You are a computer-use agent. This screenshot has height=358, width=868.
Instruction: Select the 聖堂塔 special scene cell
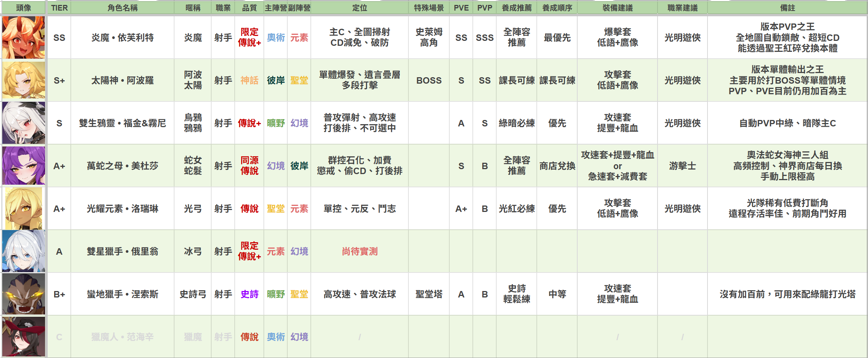click(429, 294)
